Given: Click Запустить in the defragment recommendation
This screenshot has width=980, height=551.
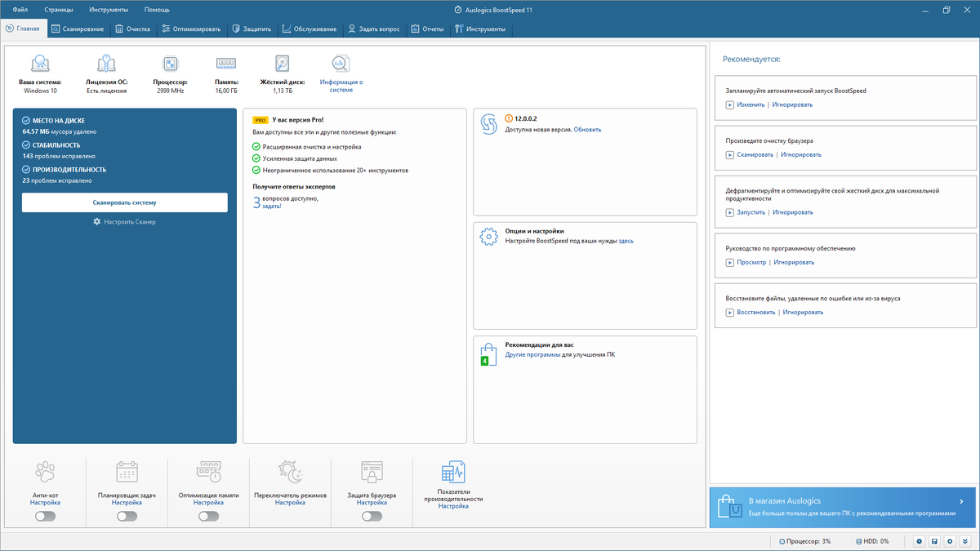Looking at the screenshot, I should point(751,212).
